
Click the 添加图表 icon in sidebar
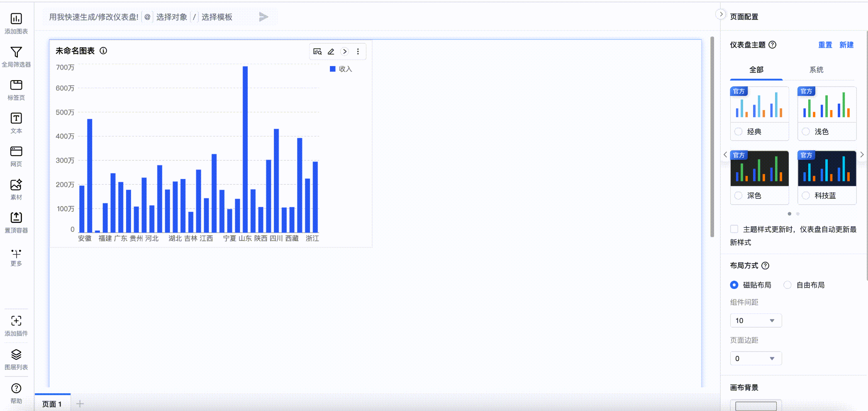pyautogui.click(x=16, y=19)
